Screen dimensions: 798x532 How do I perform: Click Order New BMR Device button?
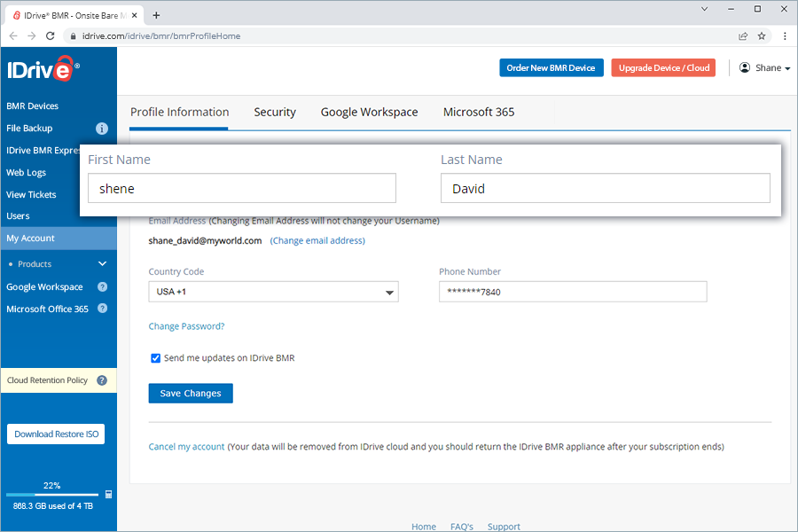tap(552, 67)
